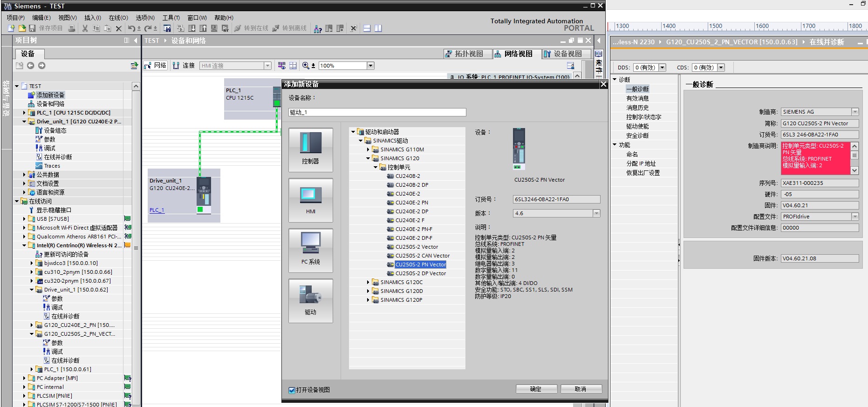The image size is (868, 407).
Task: Click the paste toolbar icon
Action: [x=107, y=28]
